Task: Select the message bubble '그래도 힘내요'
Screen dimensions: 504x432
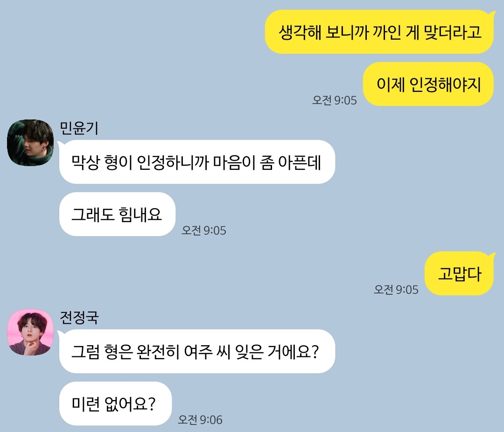Action: 117,214
